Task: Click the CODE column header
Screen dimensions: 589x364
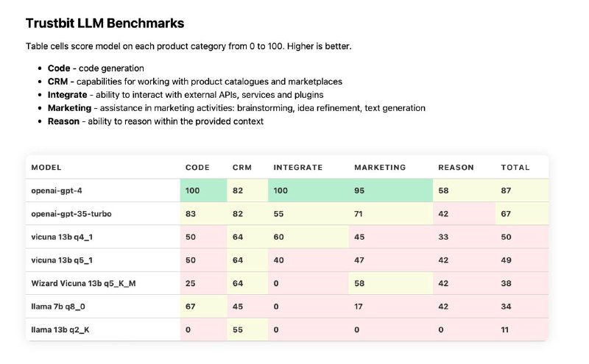Action: pos(197,168)
